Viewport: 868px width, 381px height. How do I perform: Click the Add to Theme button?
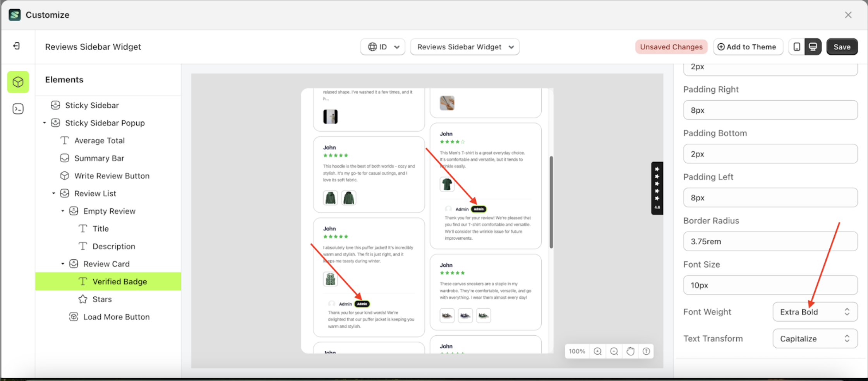[x=748, y=47]
